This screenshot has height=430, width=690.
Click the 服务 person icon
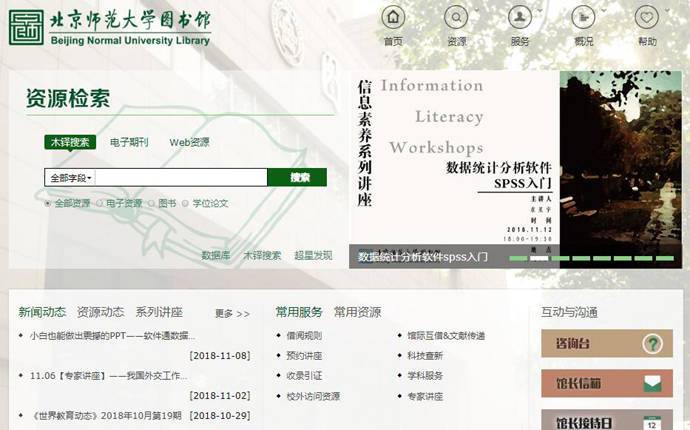pyautogui.click(x=520, y=17)
